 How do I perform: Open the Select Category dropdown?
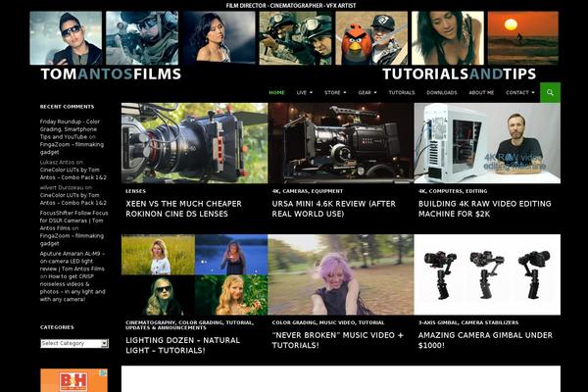pos(74,343)
